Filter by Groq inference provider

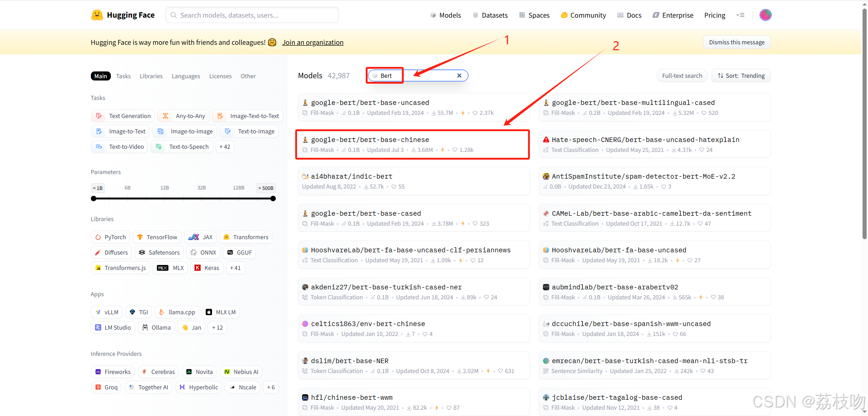[106, 387]
